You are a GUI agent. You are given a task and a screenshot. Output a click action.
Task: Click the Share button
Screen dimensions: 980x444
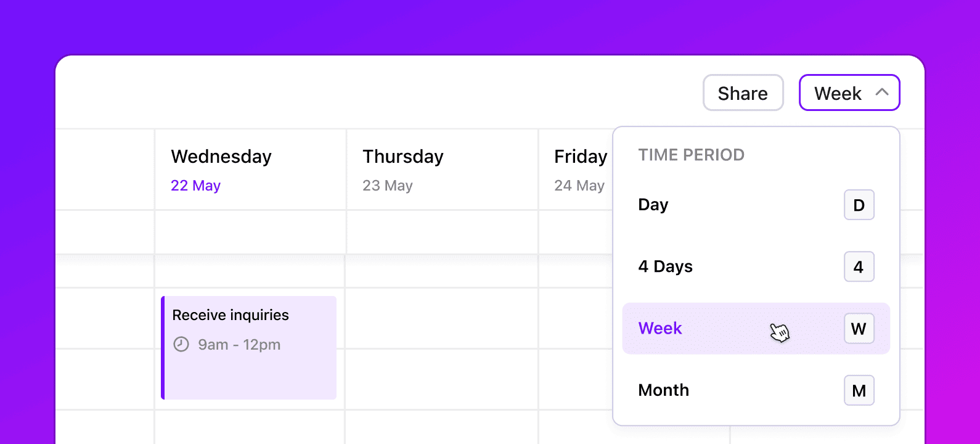tap(743, 92)
